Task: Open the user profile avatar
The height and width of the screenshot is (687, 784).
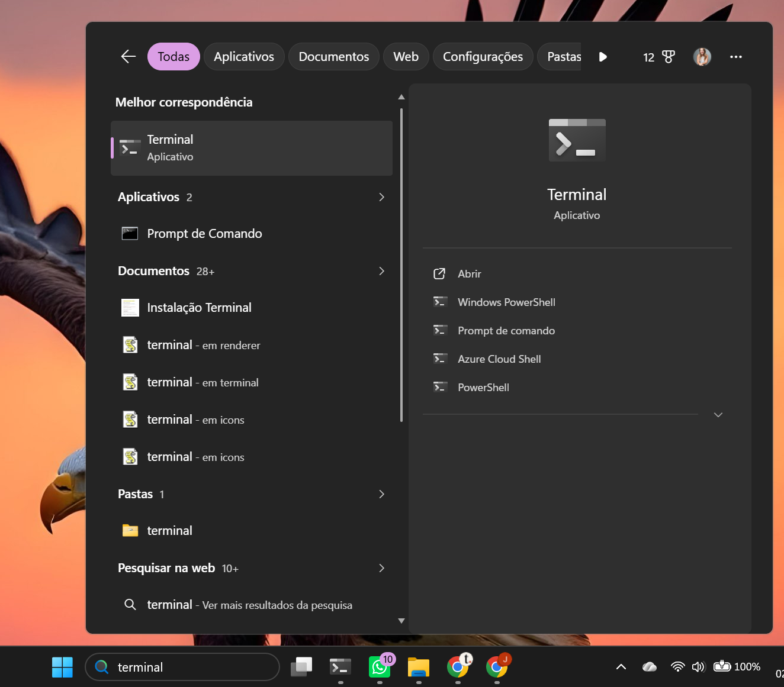Action: (x=702, y=57)
